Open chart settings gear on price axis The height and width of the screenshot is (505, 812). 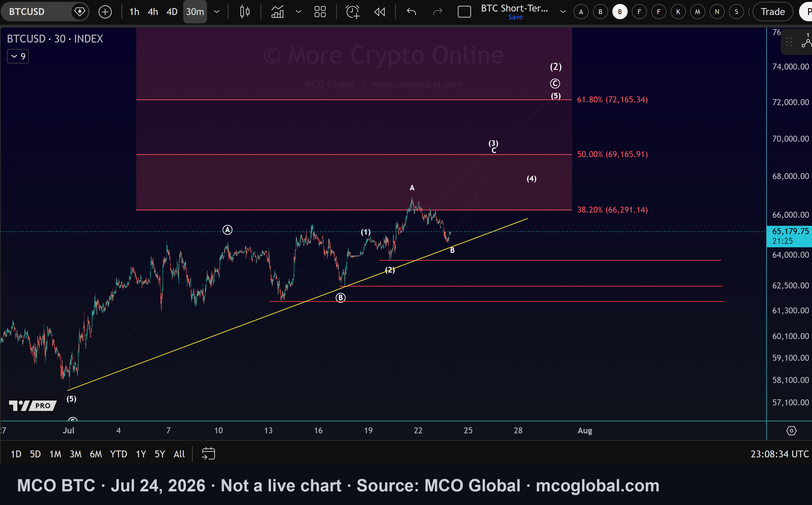[x=791, y=431]
